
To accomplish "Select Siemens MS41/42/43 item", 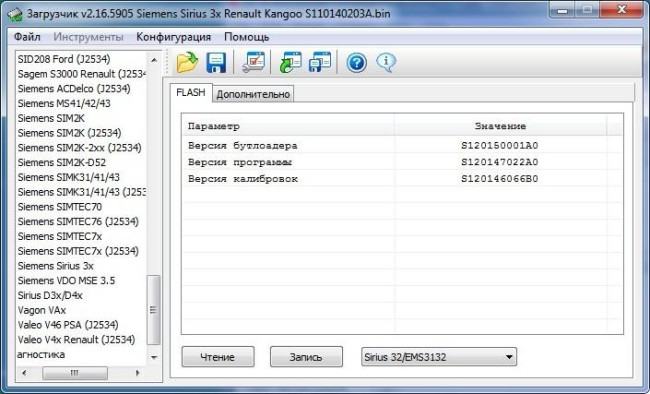I will 64,103.
